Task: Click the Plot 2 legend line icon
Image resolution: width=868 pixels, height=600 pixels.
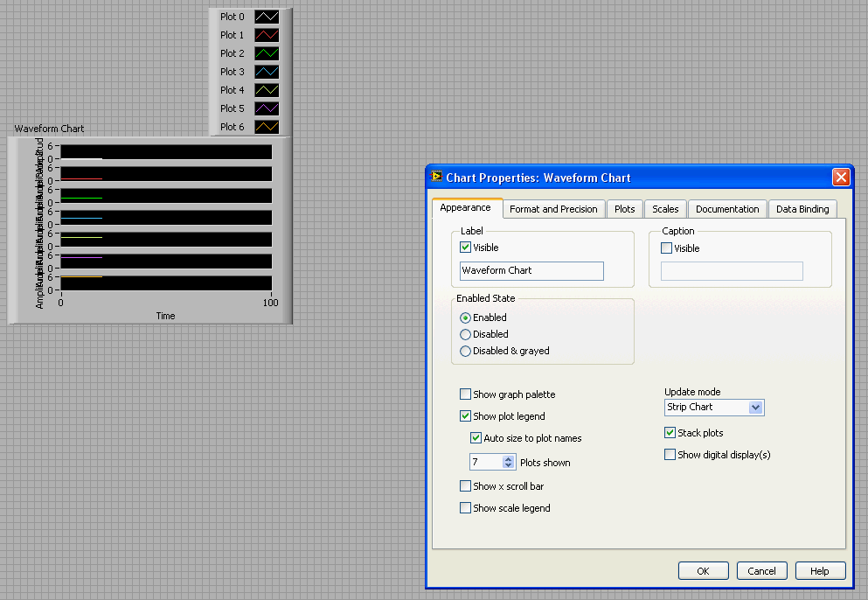Action: tap(267, 53)
